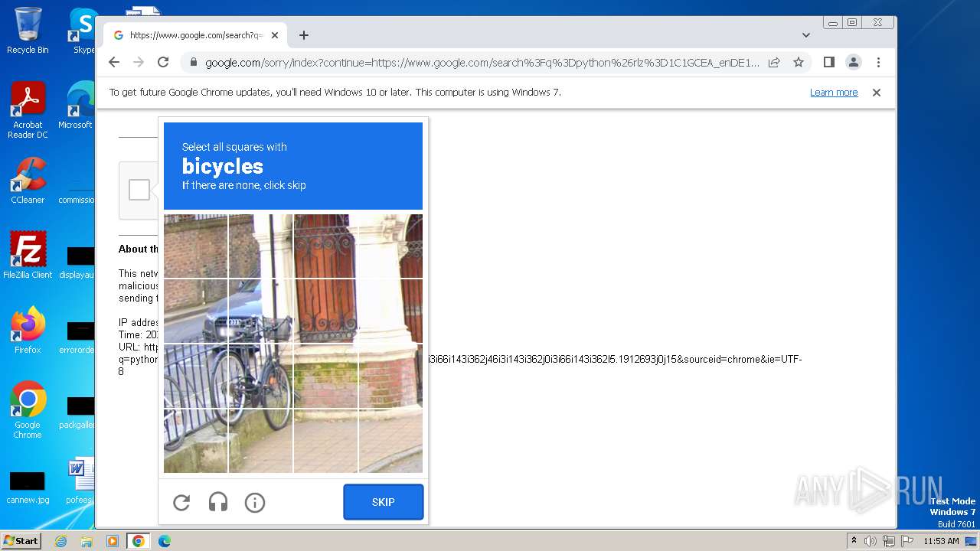980x551 pixels.
Task: Select the Google Chrome desktop shortcut
Action: pyautogui.click(x=28, y=410)
